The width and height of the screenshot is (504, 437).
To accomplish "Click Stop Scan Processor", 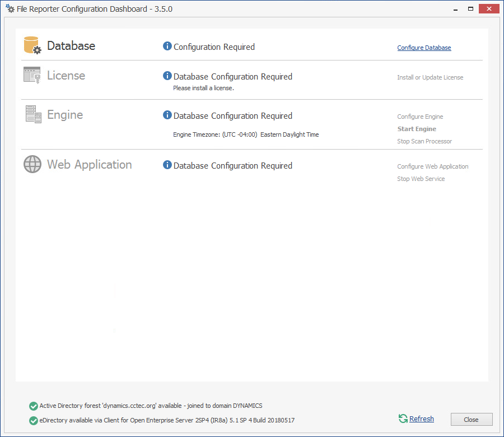I will (424, 141).
